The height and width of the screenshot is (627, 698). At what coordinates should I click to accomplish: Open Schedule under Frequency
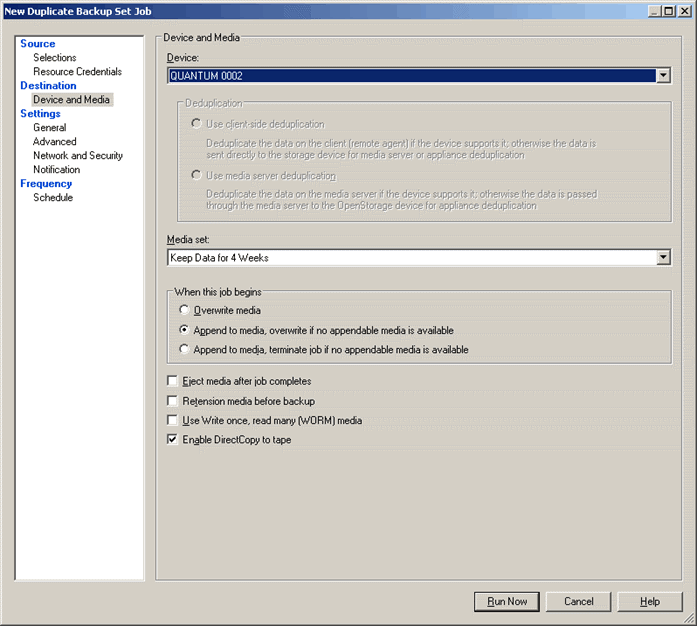pyautogui.click(x=53, y=198)
